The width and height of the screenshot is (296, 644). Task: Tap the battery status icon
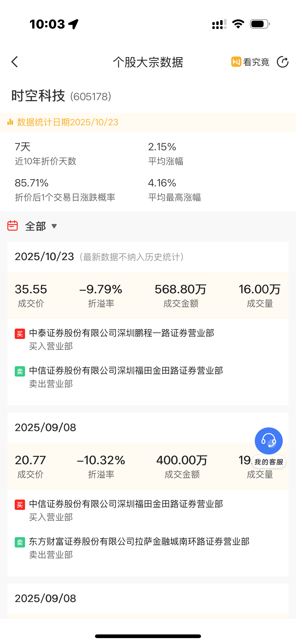click(260, 24)
